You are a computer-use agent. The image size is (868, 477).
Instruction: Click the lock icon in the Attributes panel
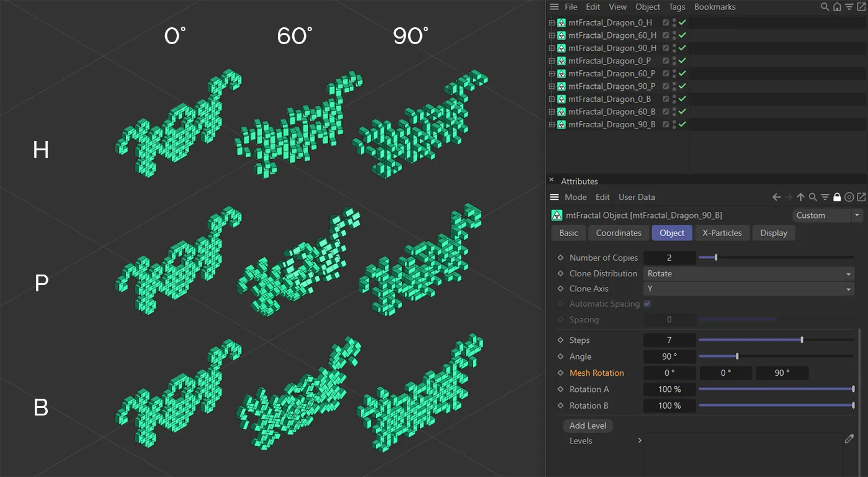point(837,197)
